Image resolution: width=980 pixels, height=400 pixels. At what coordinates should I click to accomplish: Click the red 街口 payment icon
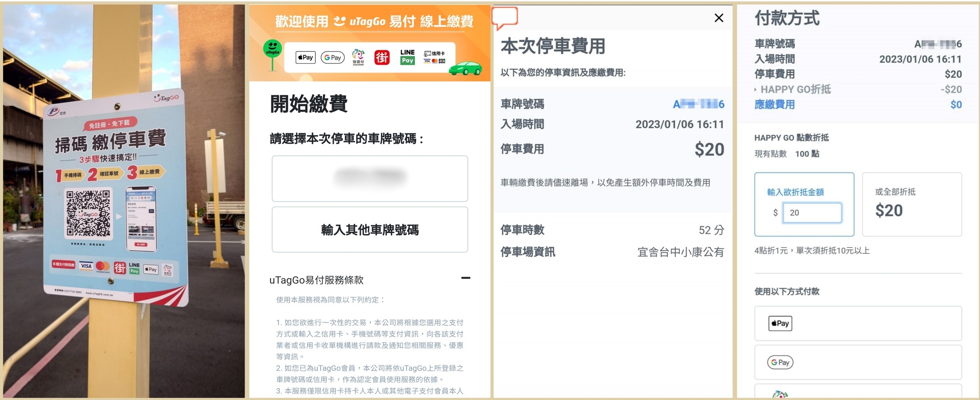(x=382, y=58)
